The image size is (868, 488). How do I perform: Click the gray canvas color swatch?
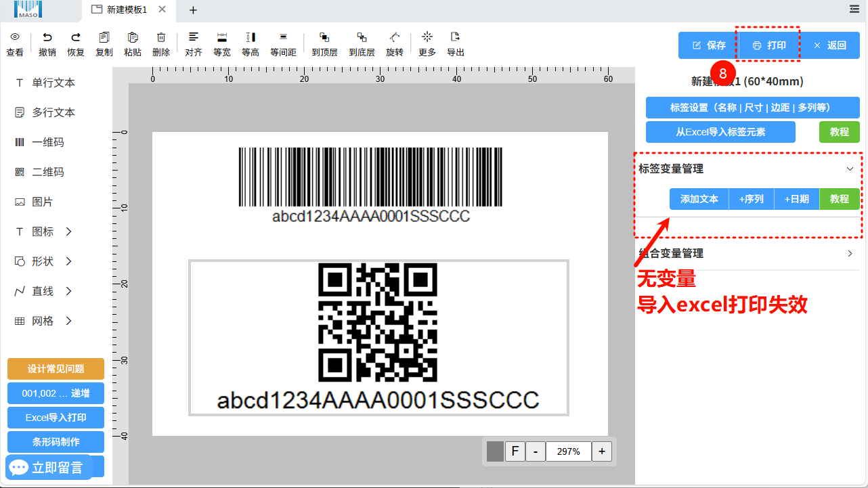coord(495,451)
